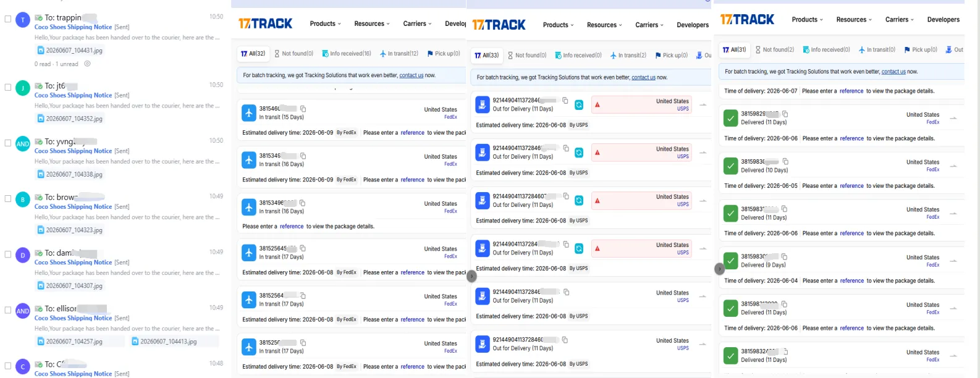Screen dimensions: 980x378
Task: Click green check icon of Delivered (9 Days)
Action: coord(731,261)
